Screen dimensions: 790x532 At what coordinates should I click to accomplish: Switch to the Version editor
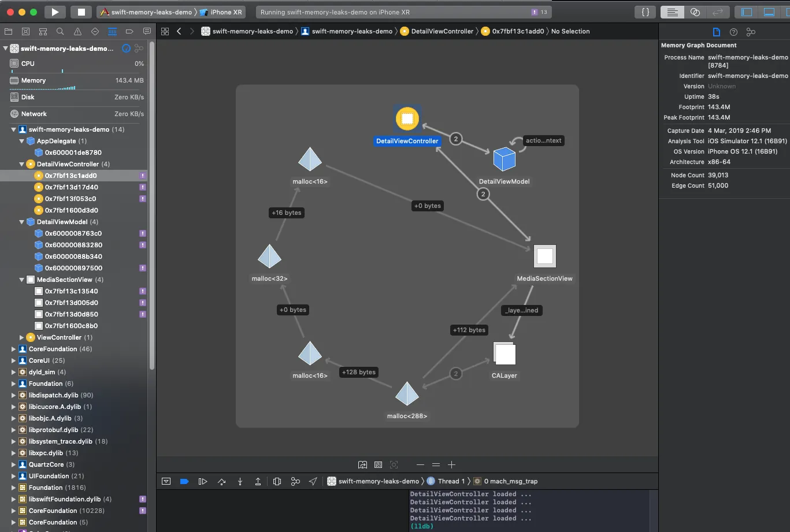[718, 12]
